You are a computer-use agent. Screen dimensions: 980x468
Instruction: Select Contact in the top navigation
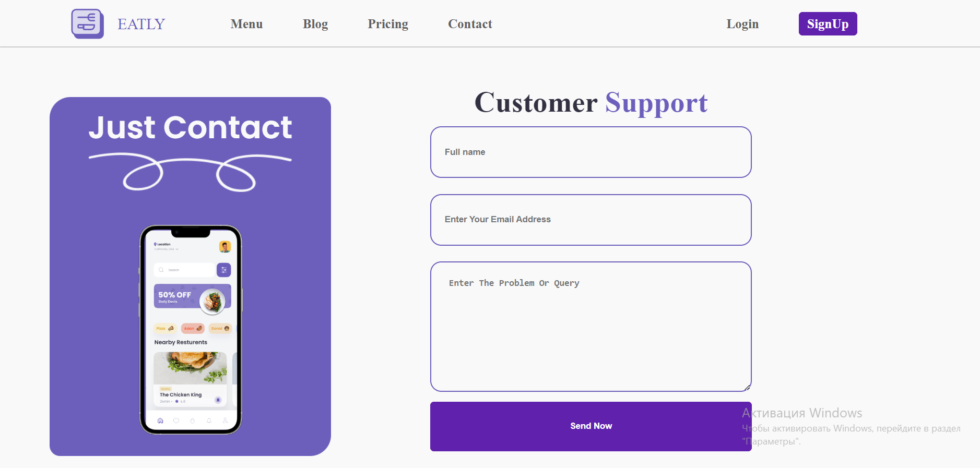(470, 24)
